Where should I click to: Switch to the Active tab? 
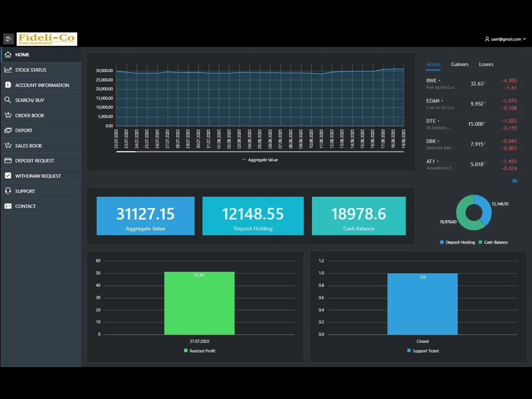[x=433, y=64]
